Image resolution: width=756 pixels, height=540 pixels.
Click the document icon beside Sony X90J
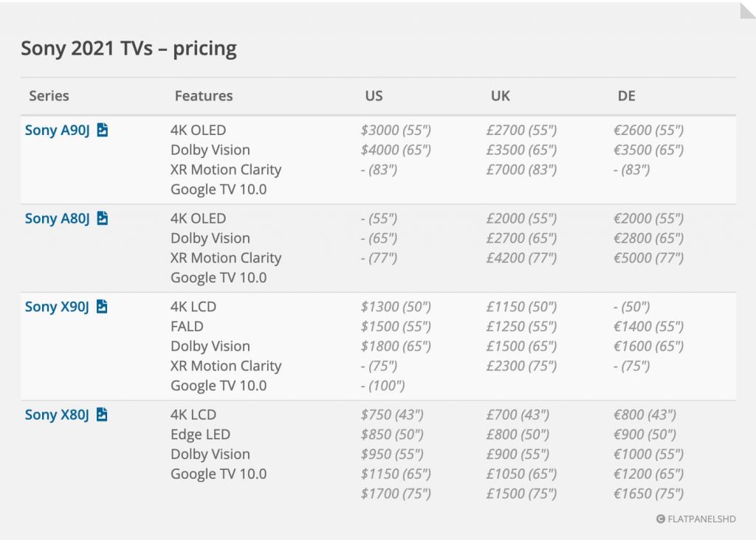[x=102, y=306]
